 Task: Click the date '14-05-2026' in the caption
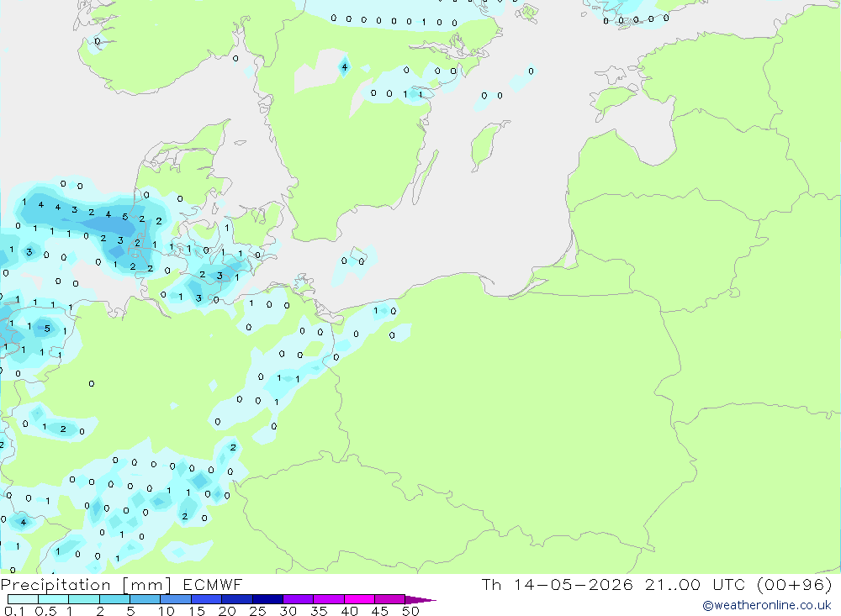tap(574, 584)
